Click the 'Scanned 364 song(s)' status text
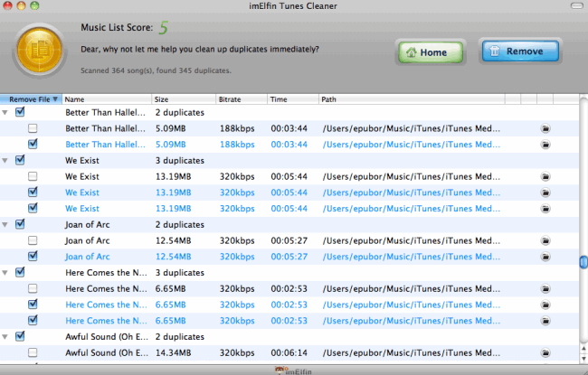The image size is (588, 375). (x=156, y=70)
